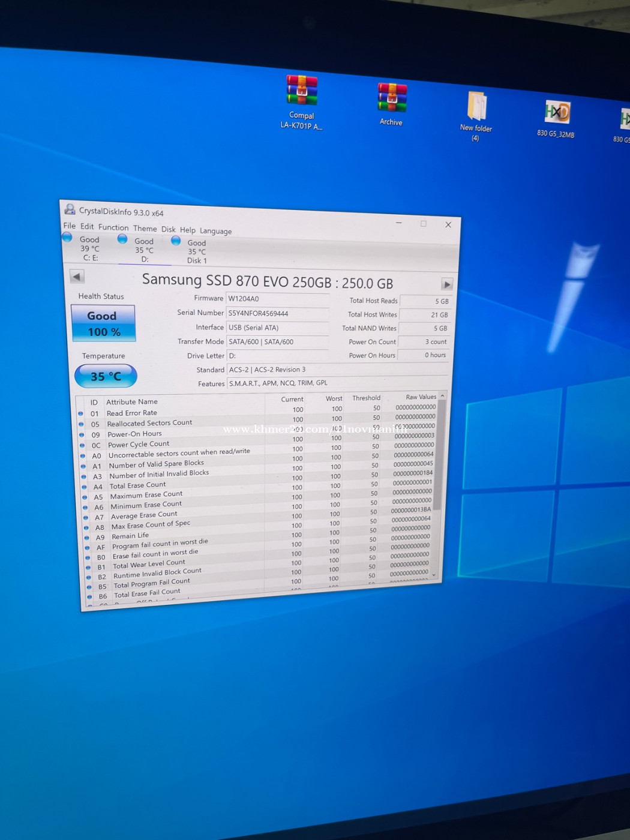Open the Archive WinRAR desktop icon
630x840 pixels.
pyautogui.click(x=391, y=104)
